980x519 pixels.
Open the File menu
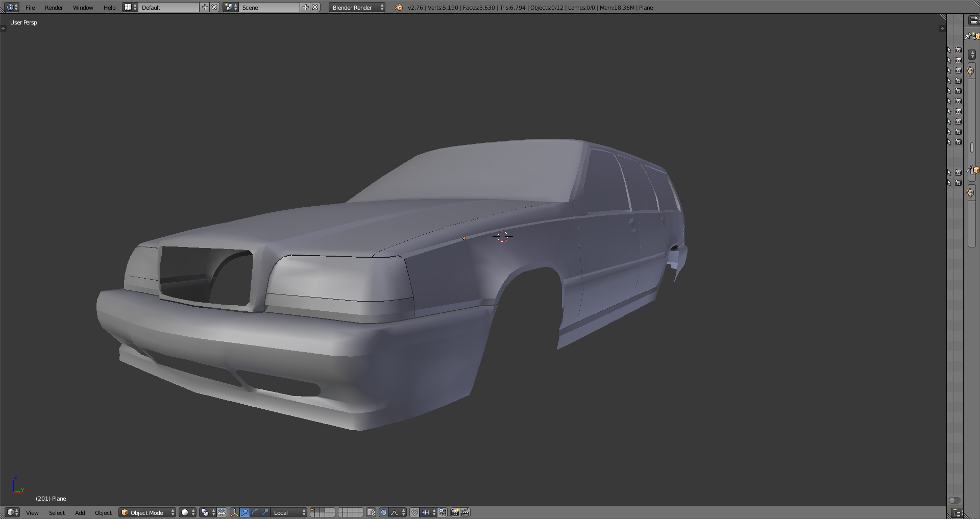tap(30, 8)
